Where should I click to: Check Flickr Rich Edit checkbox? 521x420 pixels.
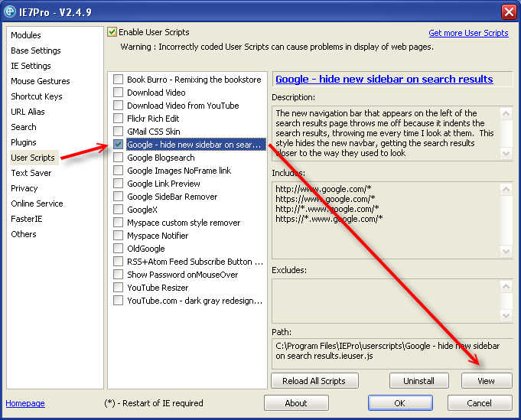pyautogui.click(x=118, y=119)
